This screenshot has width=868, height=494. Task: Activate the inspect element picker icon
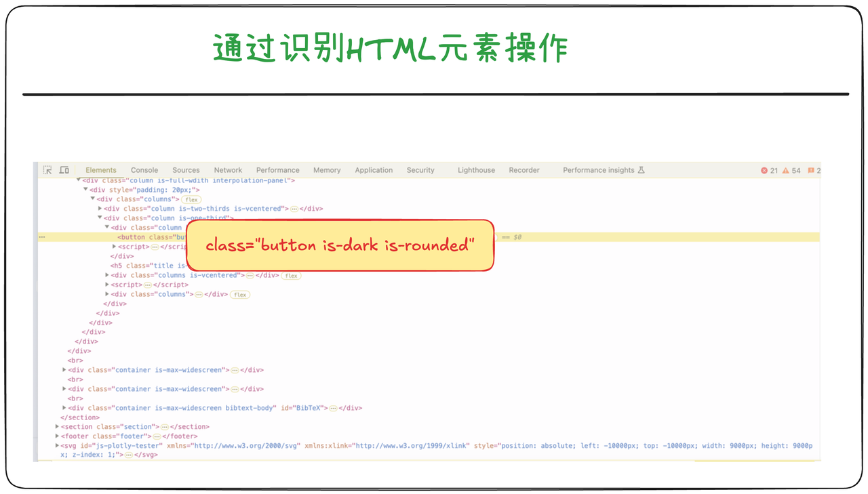click(47, 170)
